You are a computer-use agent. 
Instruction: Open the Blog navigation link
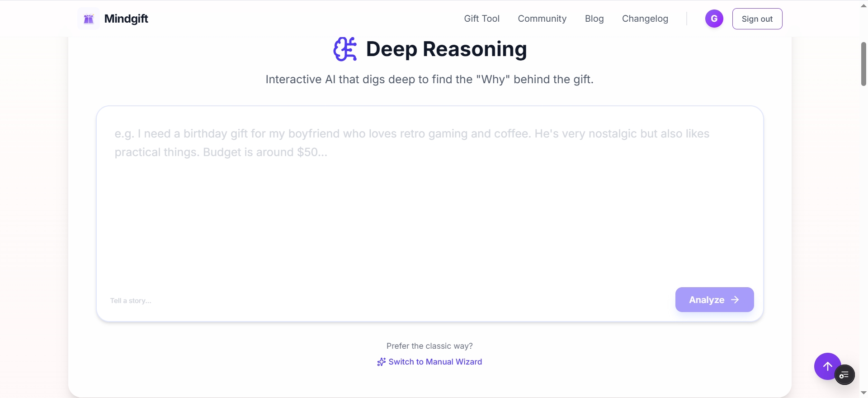pos(594,19)
